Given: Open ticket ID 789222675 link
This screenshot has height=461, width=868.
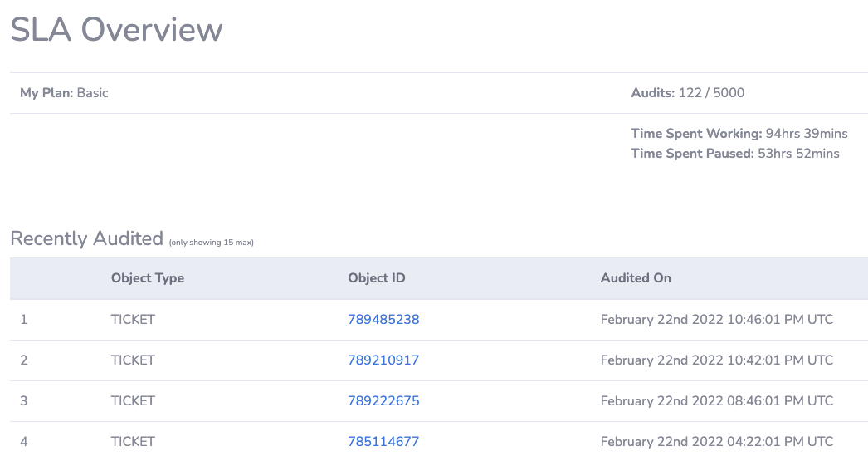Looking at the screenshot, I should [x=383, y=400].
